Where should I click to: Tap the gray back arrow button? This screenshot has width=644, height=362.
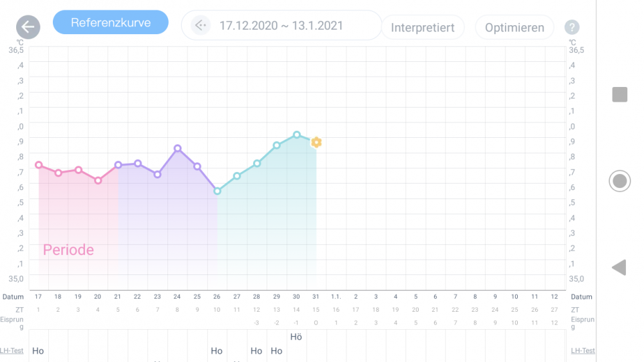pyautogui.click(x=28, y=27)
